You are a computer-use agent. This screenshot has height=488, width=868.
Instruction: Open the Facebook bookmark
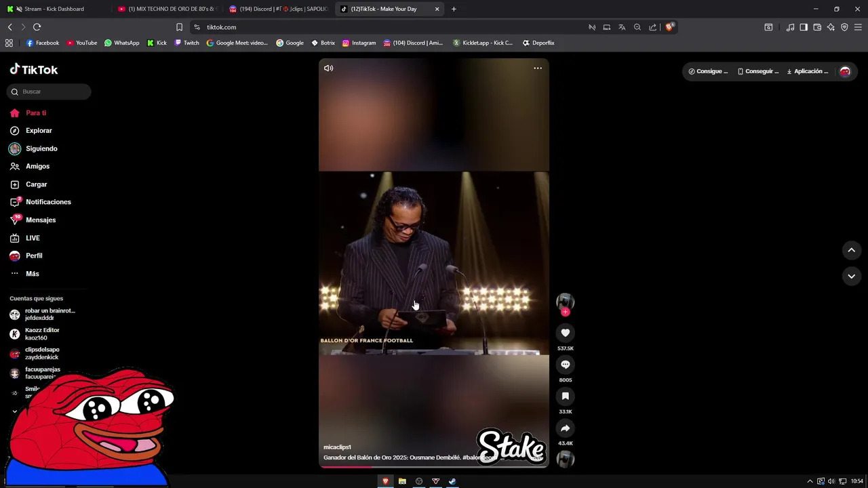tap(43, 43)
